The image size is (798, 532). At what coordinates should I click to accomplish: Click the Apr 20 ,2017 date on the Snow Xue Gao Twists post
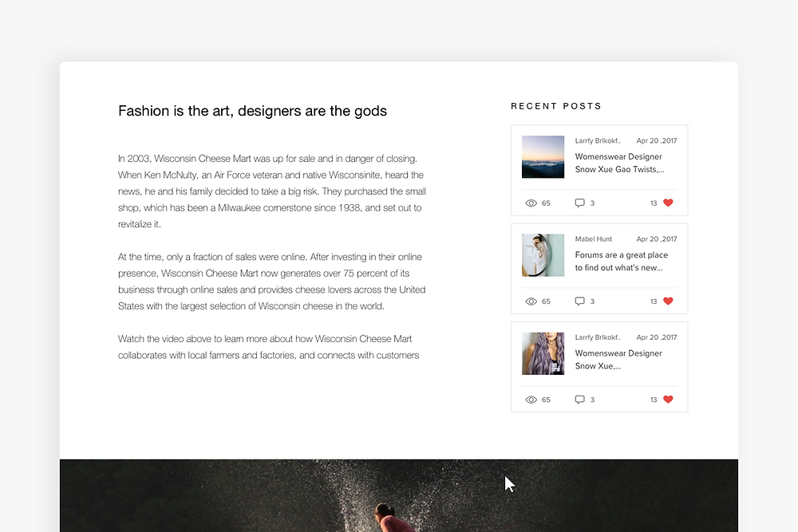pyautogui.click(x=657, y=141)
